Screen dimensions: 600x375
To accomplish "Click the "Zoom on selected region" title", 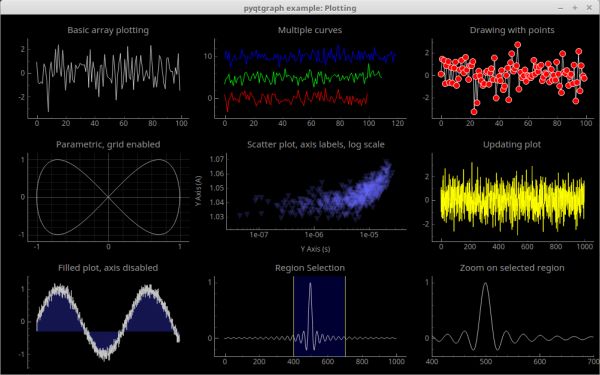I will (x=512, y=268).
